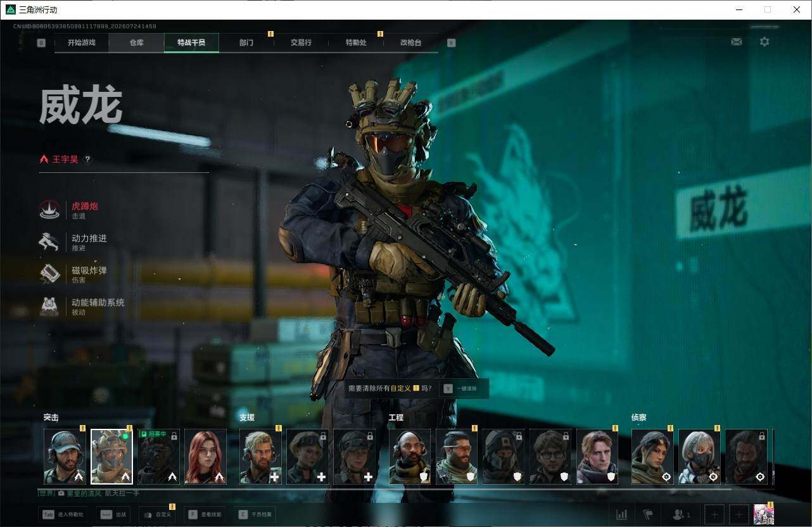Viewport: 812px width, 527px height.
Task: Open the squad members icon showing 1
Action: click(682, 514)
